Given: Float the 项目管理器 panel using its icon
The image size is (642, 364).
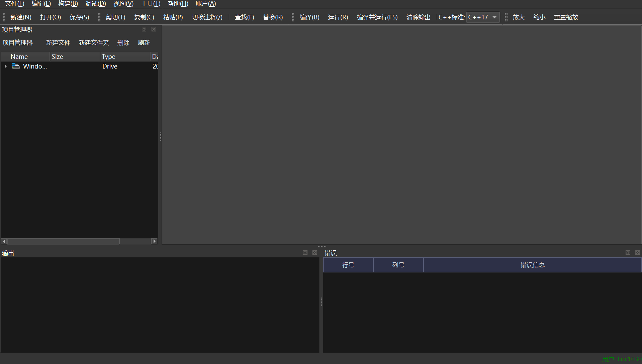Looking at the screenshot, I should click(x=144, y=29).
